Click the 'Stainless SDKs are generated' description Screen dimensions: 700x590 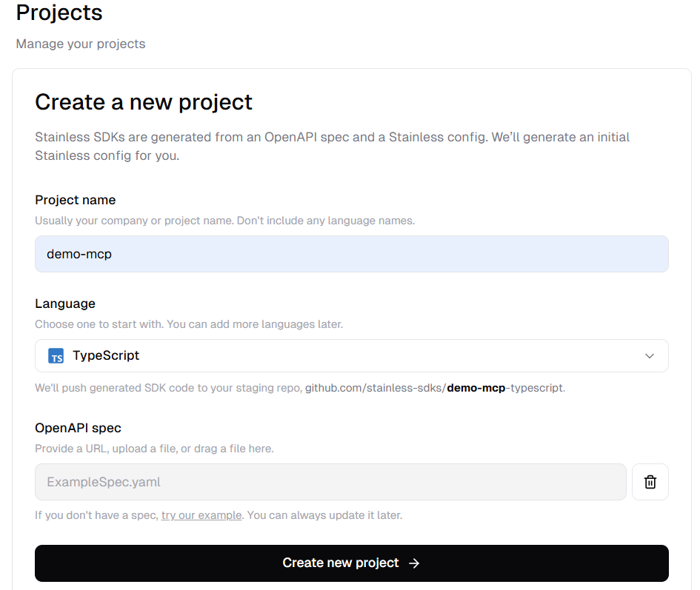pos(332,147)
